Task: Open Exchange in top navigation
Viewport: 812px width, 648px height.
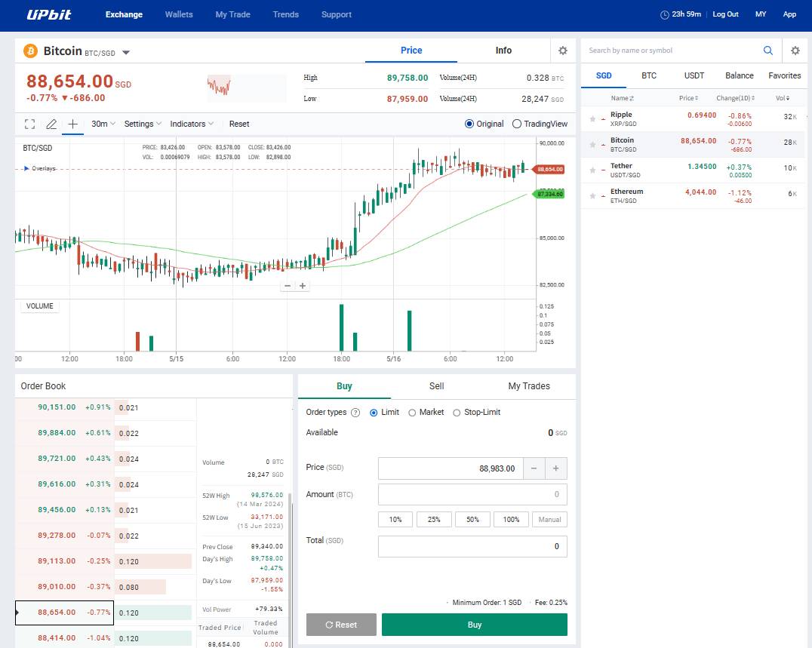Action: (x=124, y=14)
